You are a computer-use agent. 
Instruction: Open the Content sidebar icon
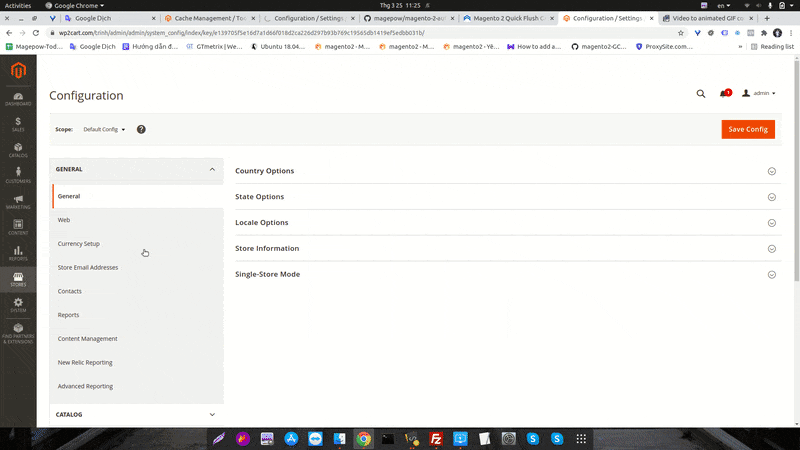pos(18,228)
